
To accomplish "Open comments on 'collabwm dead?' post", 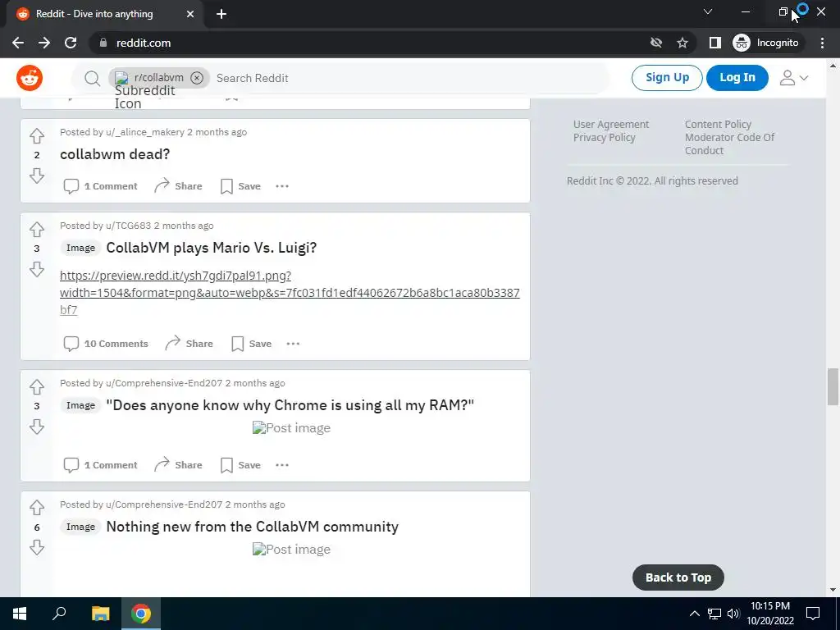I will pyautogui.click(x=101, y=186).
